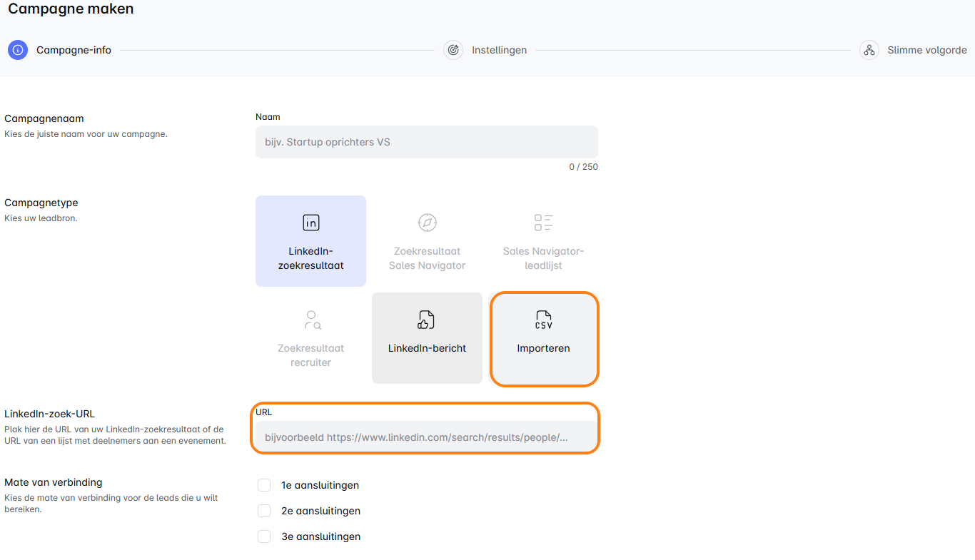
Task: Click the compass icon for Sales Navigator search
Action: click(427, 223)
